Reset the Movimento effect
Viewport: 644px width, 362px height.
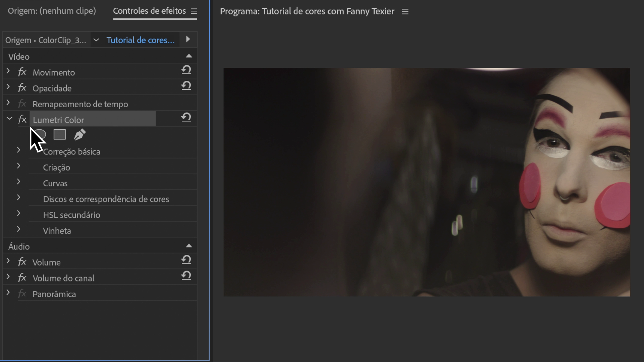click(186, 70)
